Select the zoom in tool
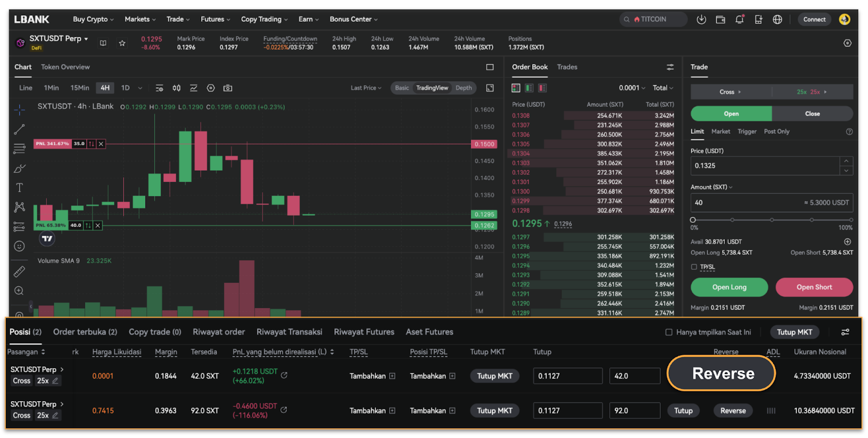The image size is (868, 438). pos(20,291)
